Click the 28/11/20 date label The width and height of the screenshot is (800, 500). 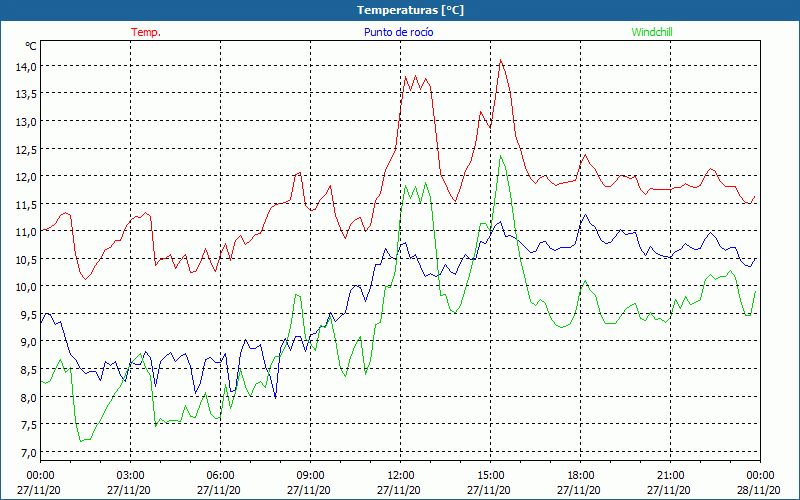click(759, 490)
